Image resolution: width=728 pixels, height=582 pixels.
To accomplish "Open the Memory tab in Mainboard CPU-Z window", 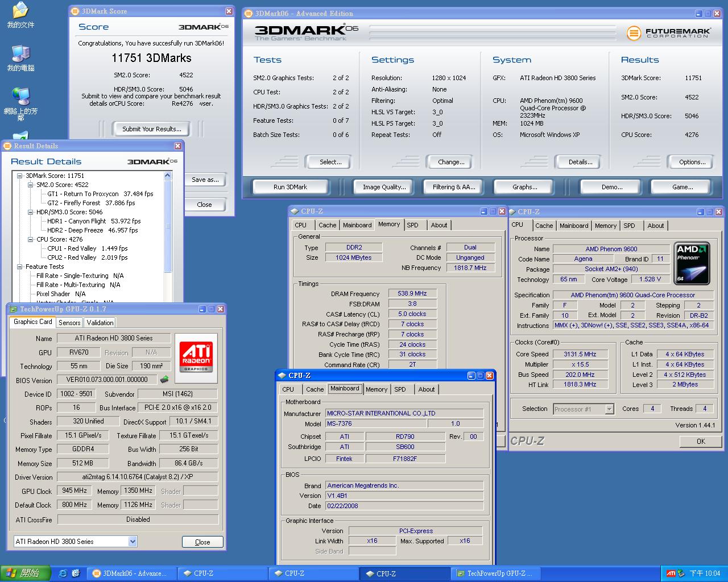I will [377, 389].
